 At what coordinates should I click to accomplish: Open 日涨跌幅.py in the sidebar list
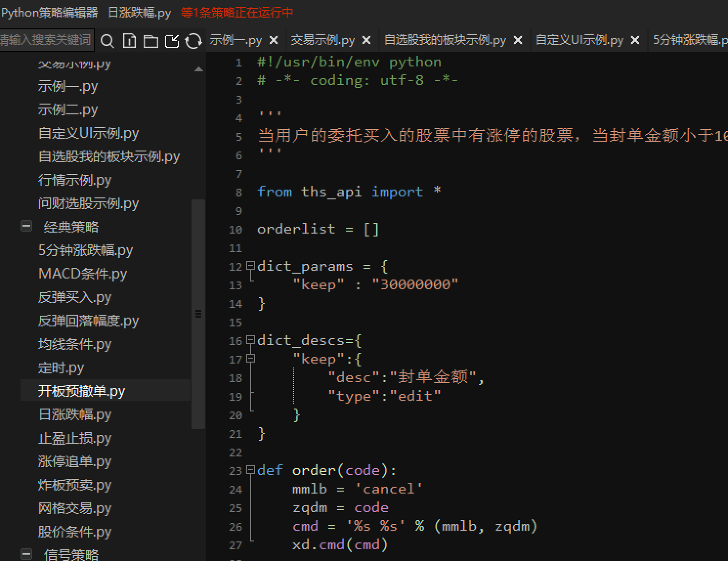click(x=75, y=414)
